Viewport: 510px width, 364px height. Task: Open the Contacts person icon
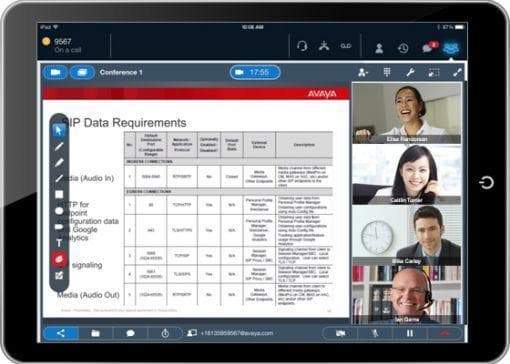click(379, 48)
